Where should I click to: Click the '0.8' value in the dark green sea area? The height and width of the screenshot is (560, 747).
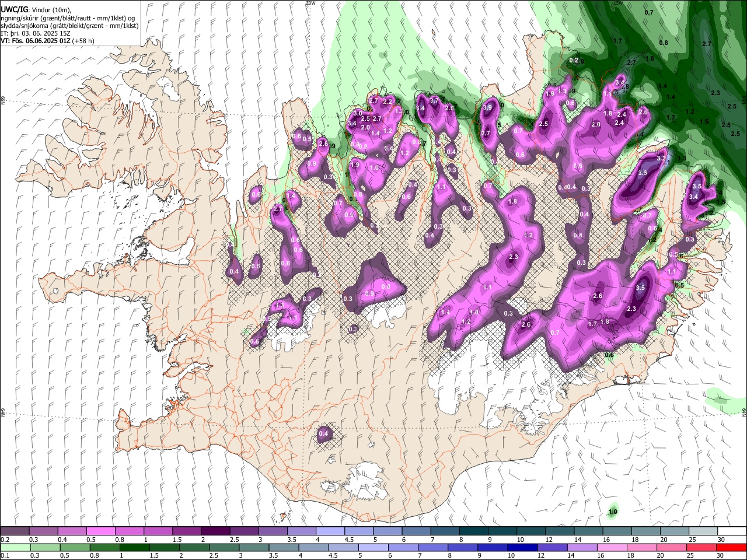click(x=664, y=43)
